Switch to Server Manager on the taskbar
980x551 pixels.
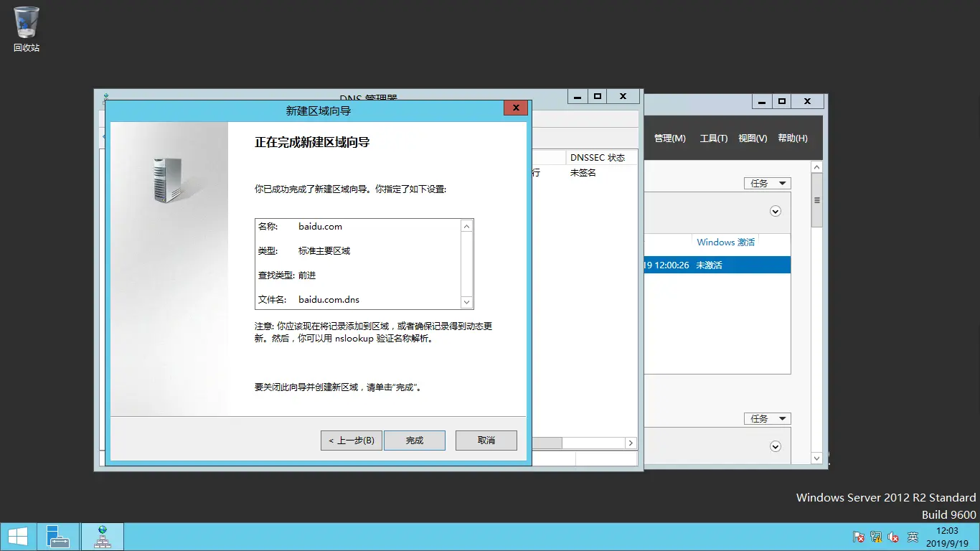[x=57, y=537]
